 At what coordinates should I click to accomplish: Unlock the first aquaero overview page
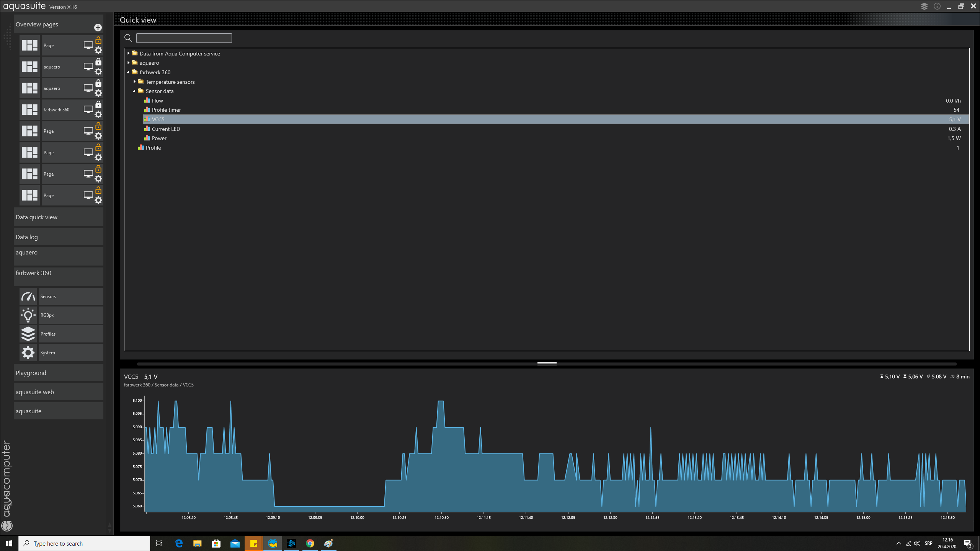click(98, 62)
